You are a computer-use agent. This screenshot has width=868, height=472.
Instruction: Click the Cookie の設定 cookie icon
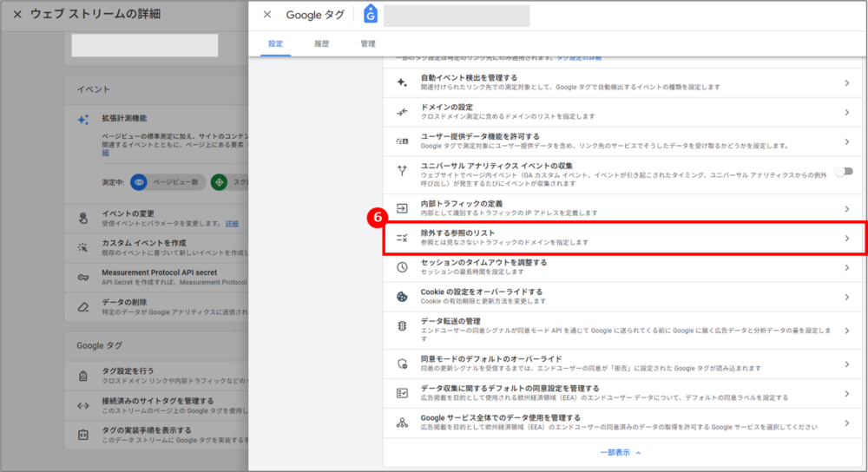coord(402,297)
